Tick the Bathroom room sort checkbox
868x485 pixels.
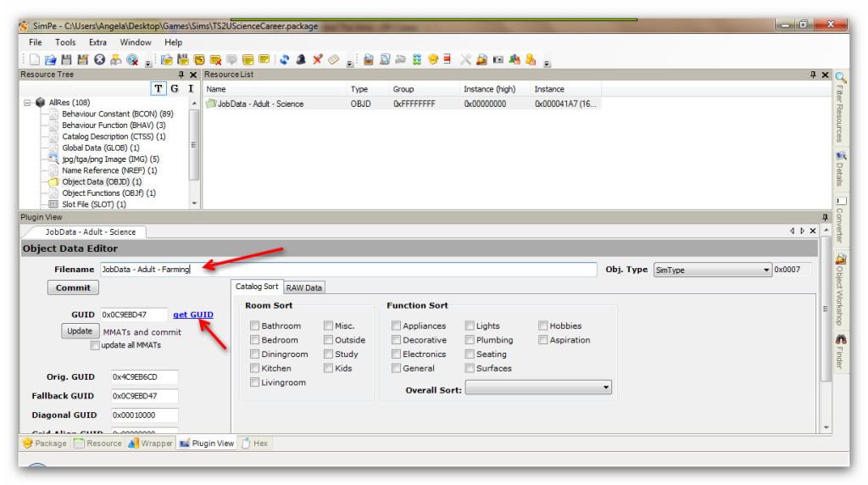[x=254, y=326]
